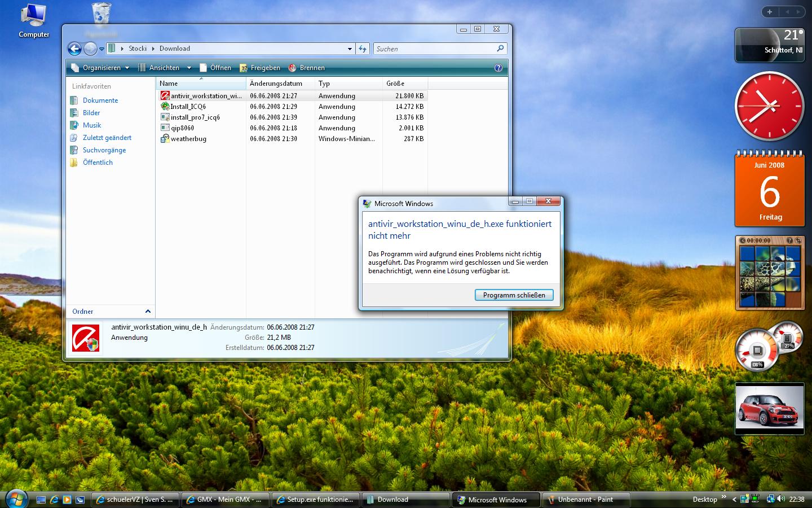Click Programm schließen button

[x=514, y=295]
